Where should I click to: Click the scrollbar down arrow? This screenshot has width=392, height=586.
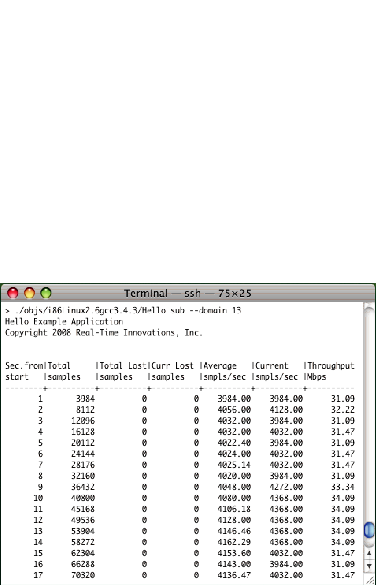(369, 566)
